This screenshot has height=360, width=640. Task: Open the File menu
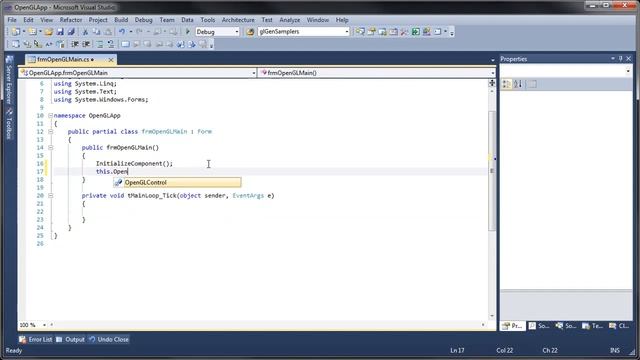pos(12,20)
